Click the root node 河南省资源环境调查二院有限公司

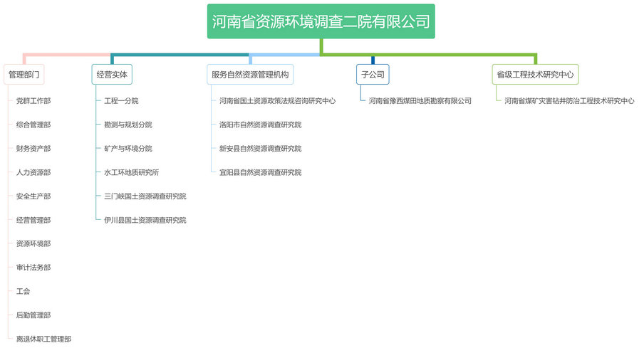point(321,21)
